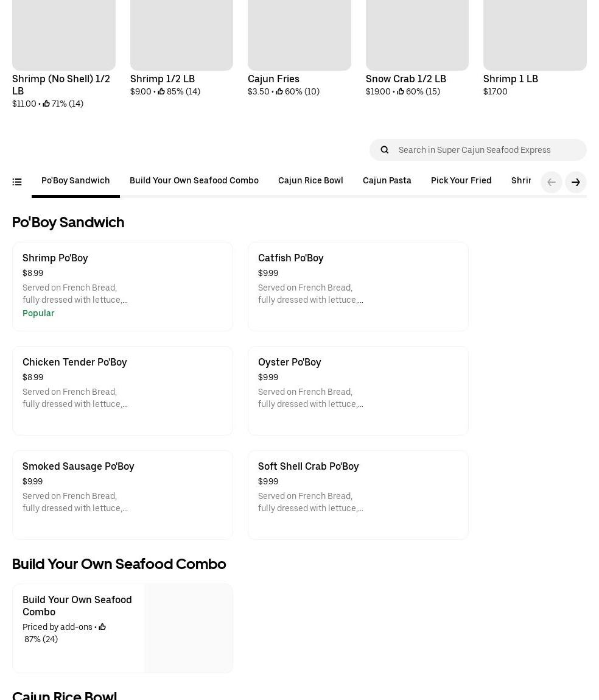Open Smoked Sausage Po'Boy item
599x700 pixels.
(x=122, y=495)
